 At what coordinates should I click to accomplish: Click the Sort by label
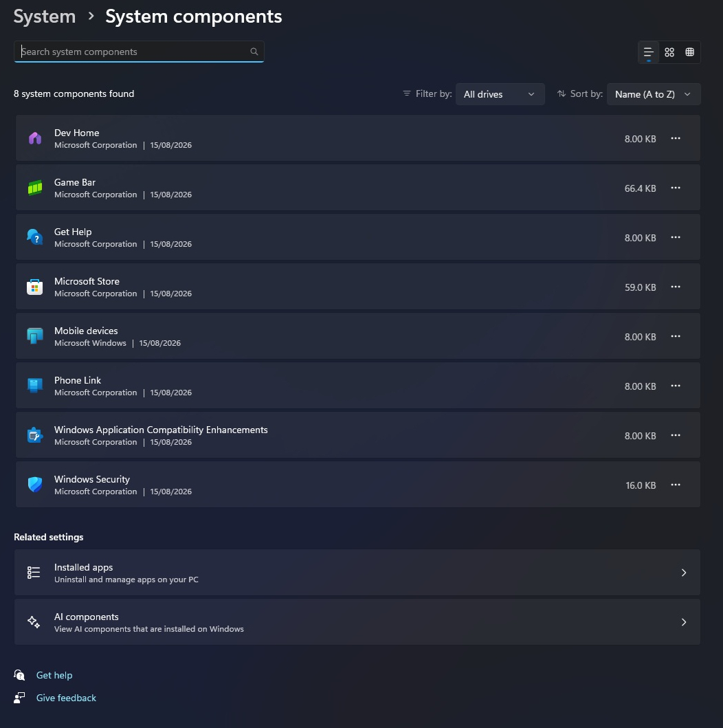(586, 93)
